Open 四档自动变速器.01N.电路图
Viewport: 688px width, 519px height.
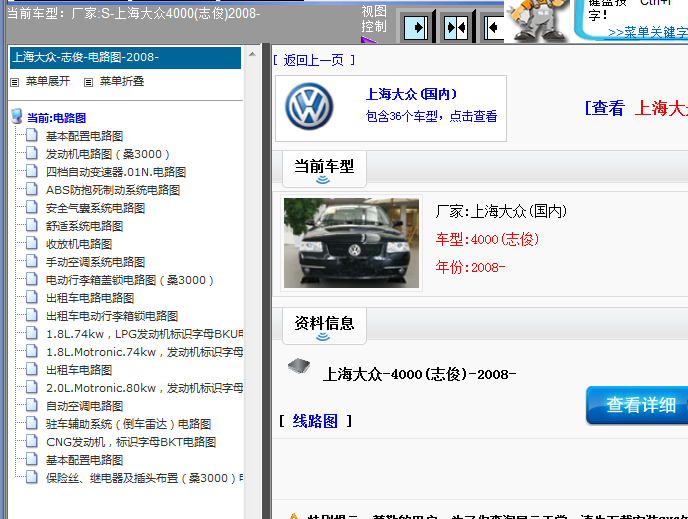pos(116,172)
